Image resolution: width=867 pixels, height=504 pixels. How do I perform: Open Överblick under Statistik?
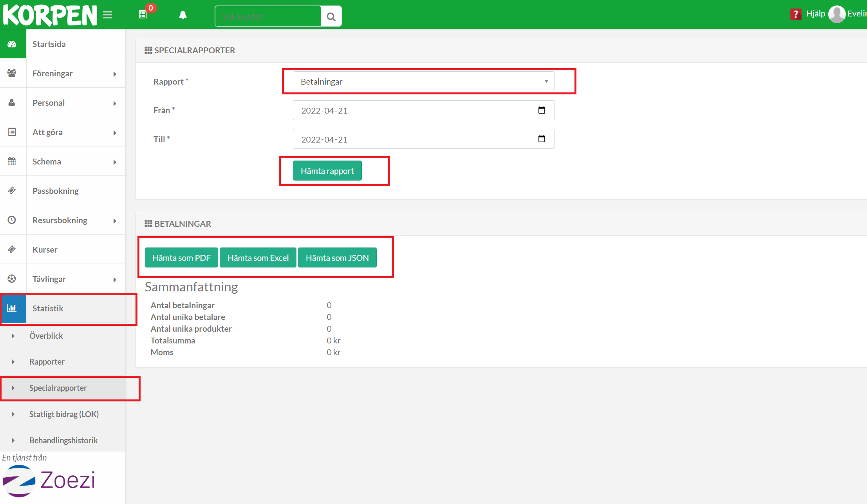46,336
